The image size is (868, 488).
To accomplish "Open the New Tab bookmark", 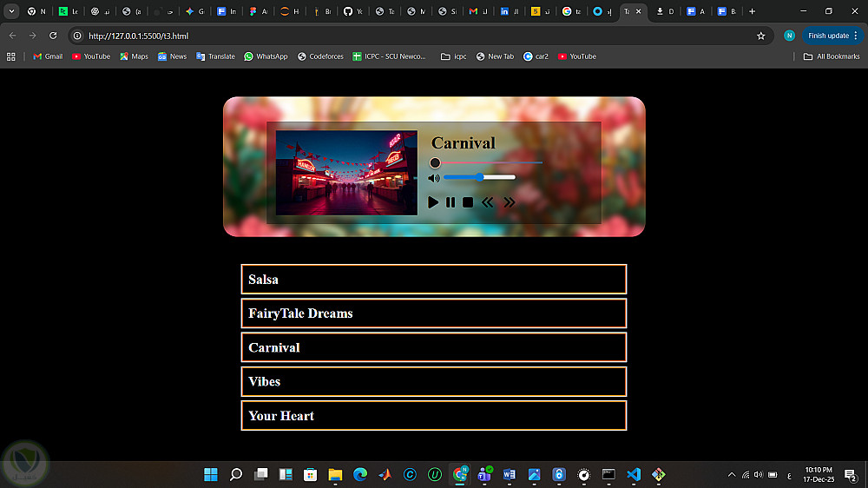I will pyautogui.click(x=495, y=56).
